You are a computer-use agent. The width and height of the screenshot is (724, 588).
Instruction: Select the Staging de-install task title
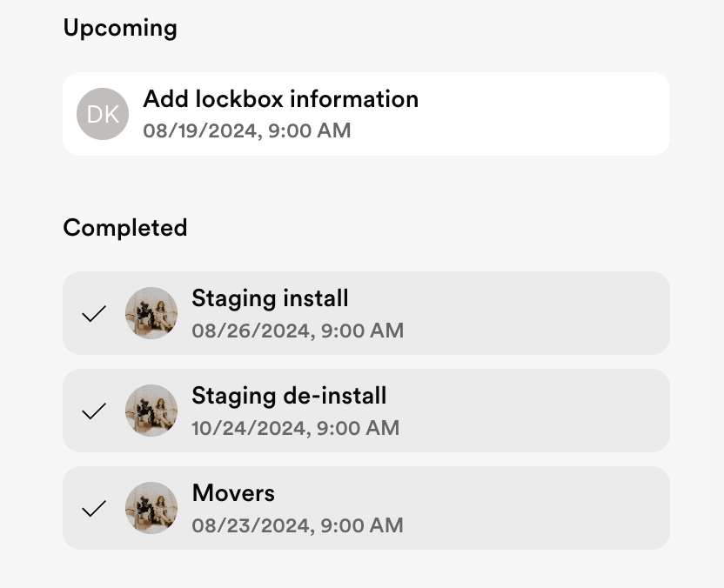pyautogui.click(x=289, y=396)
